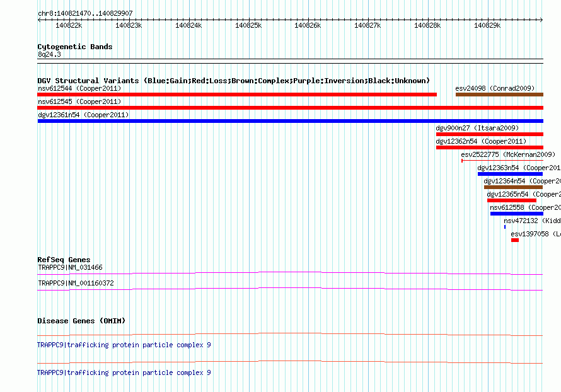Select esv24098 (Conrad2009) label

pos(495,88)
